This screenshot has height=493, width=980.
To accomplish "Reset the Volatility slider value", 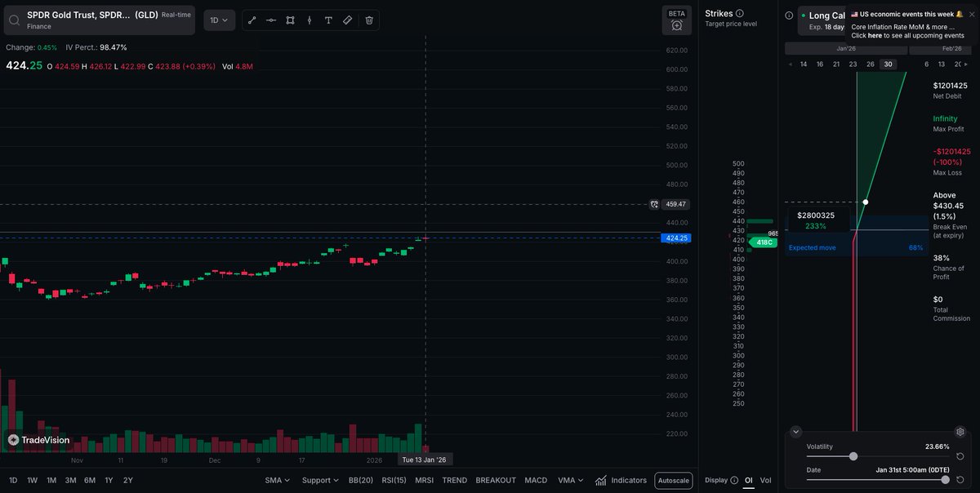I will click(x=960, y=456).
